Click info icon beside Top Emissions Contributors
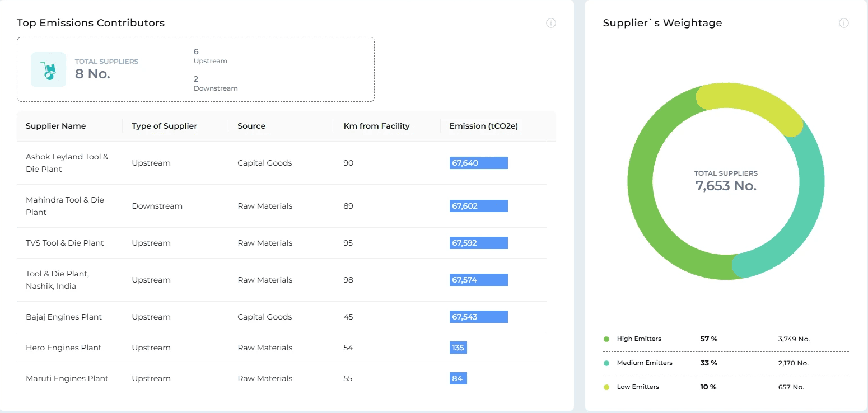The image size is (868, 413). [x=551, y=23]
